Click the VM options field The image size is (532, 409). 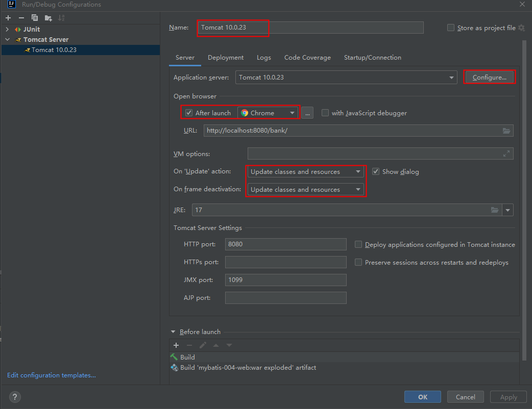click(380, 154)
